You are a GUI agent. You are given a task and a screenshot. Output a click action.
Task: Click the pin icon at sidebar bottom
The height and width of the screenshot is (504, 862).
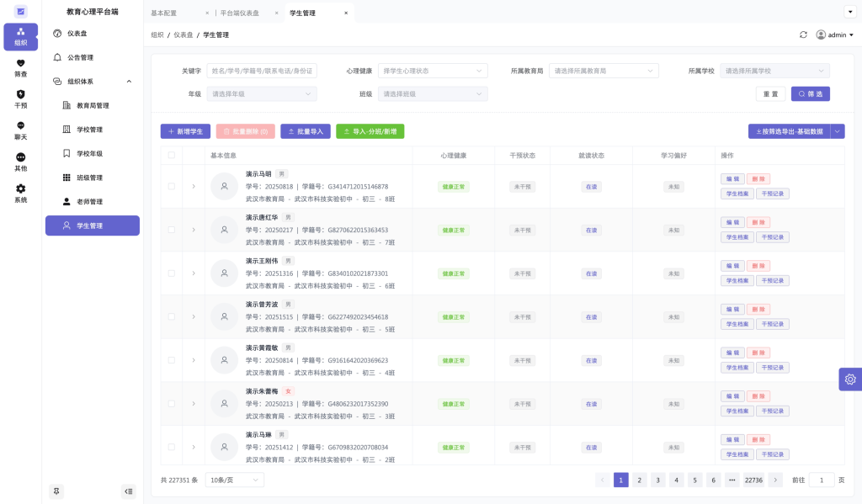pyautogui.click(x=56, y=491)
